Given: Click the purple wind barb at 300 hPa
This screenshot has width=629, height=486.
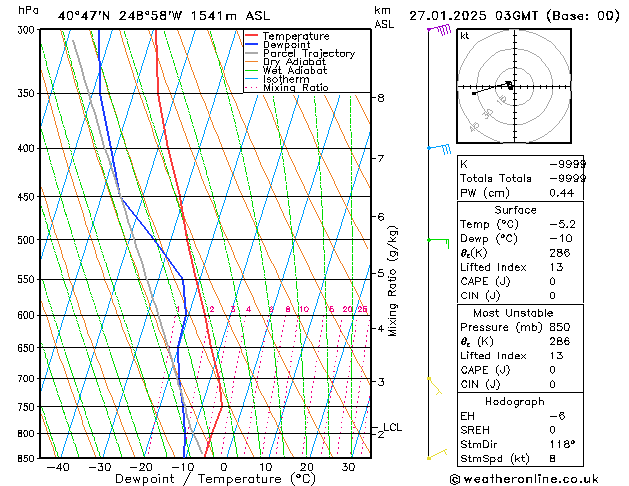Looking at the screenshot, I should click(x=438, y=31).
